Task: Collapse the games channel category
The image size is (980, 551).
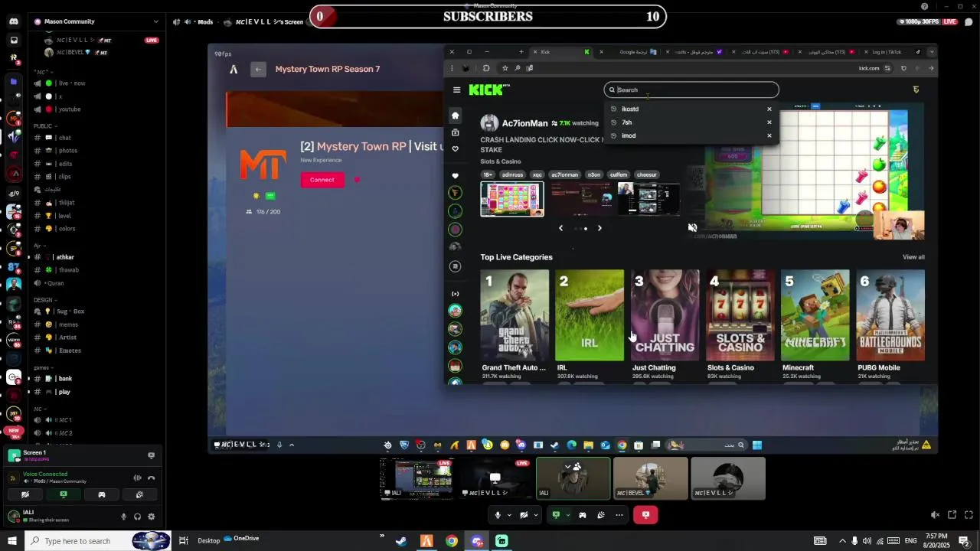Action: click(x=44, y=367)
